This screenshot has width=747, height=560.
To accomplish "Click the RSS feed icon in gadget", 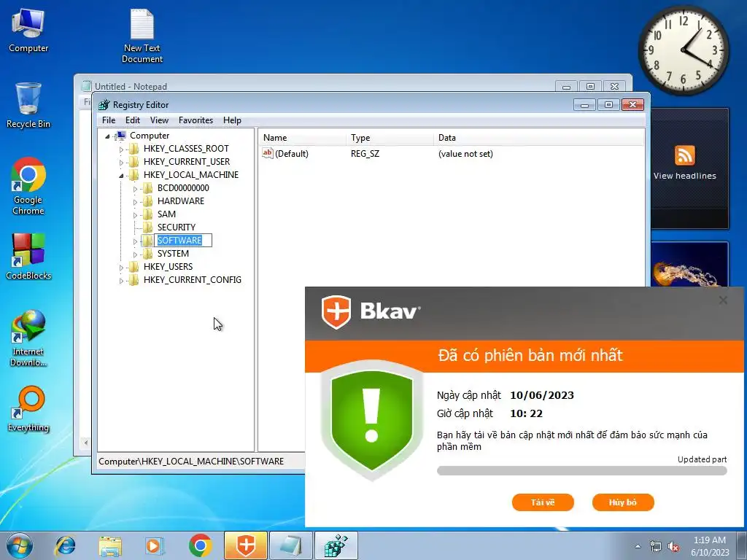I will (684, 155).
